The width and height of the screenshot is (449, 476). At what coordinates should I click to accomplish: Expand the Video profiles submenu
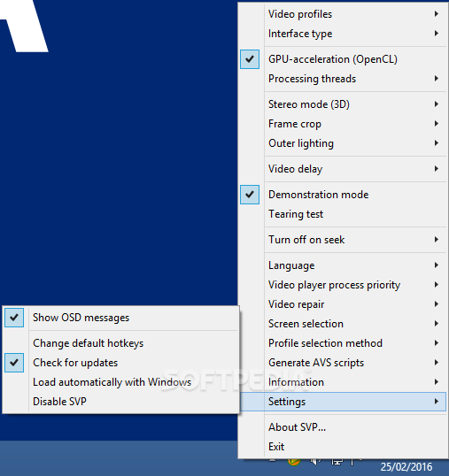tap(343, 14)
